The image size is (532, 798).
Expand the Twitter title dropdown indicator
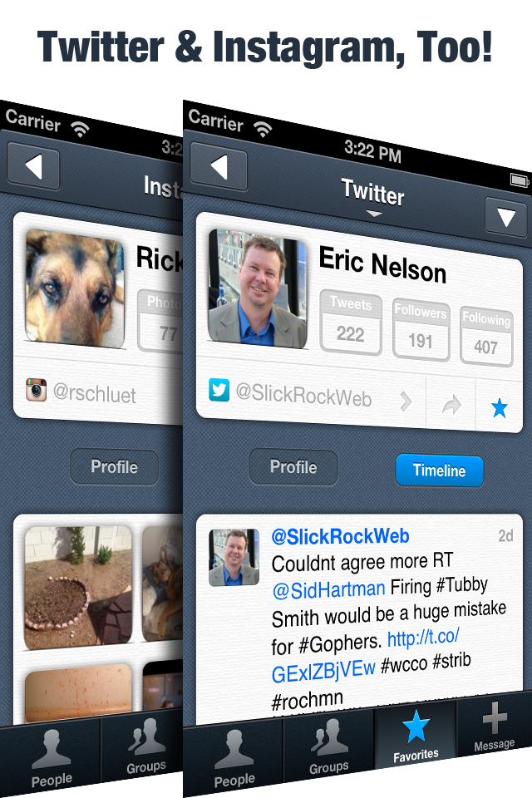coord(374,214)
